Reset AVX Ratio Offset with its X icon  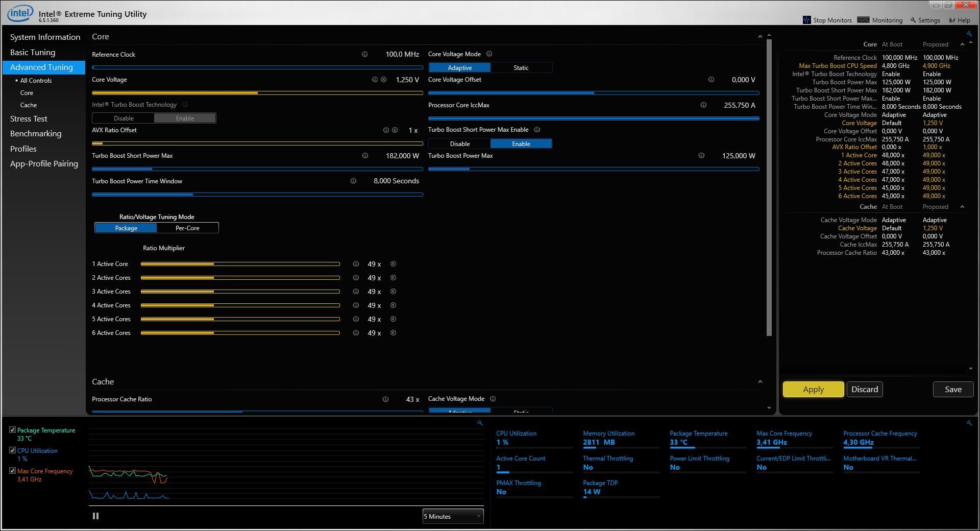[395, 130]
